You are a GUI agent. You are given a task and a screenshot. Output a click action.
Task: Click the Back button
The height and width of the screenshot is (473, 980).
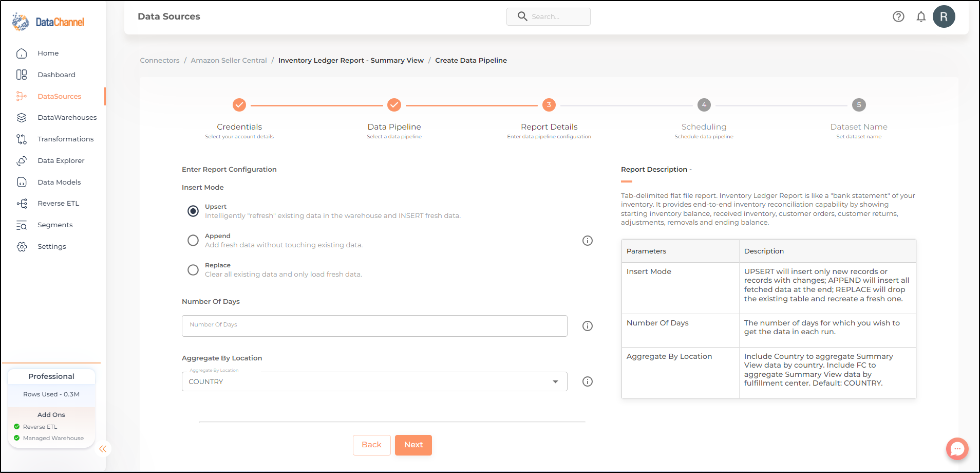point(372,445)
